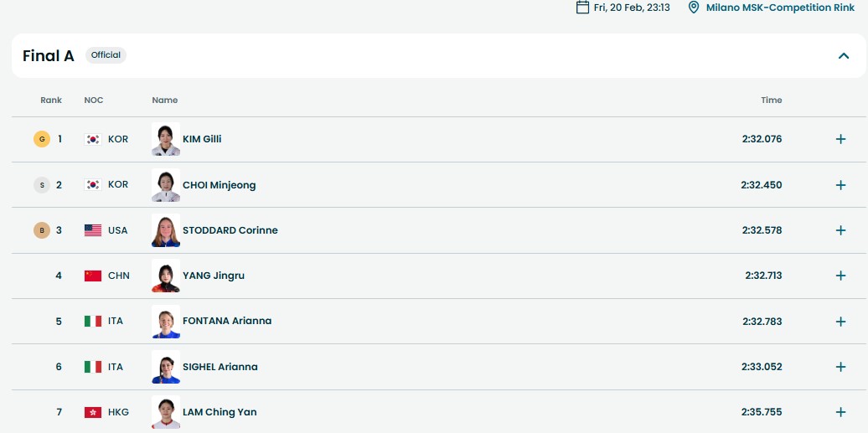The image size is (868, 433).
Task: Click the Time column header
Action: pos(771,101)
